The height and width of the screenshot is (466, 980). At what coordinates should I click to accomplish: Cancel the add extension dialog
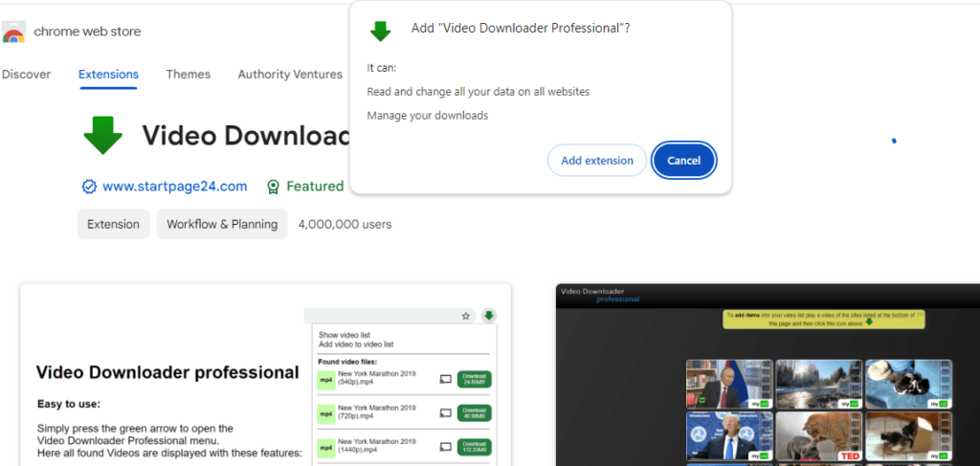683,161
